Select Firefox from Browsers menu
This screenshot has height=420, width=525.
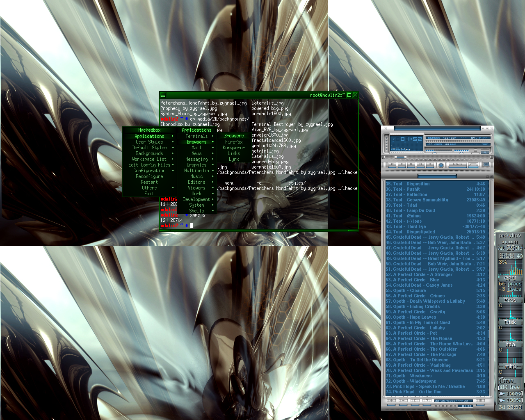pos(234,142)
